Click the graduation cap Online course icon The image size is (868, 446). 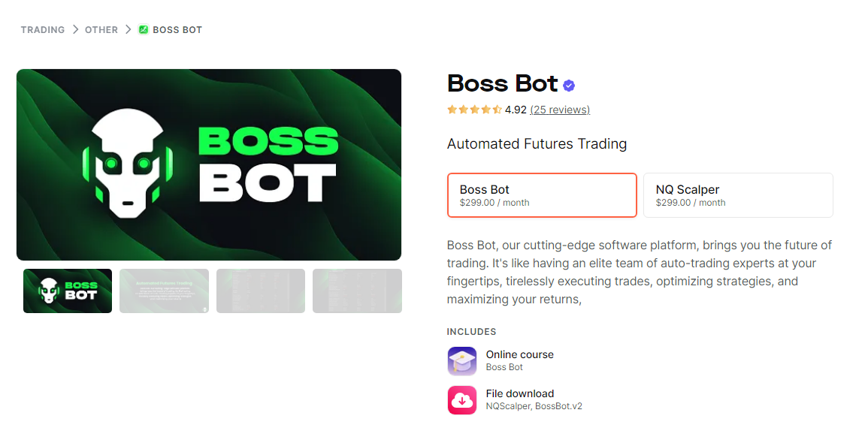pyautogui.click(x=461, y=360)
